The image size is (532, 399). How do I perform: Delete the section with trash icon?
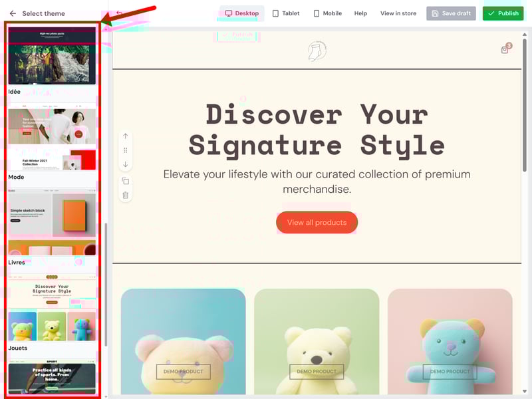pos(125,195)
